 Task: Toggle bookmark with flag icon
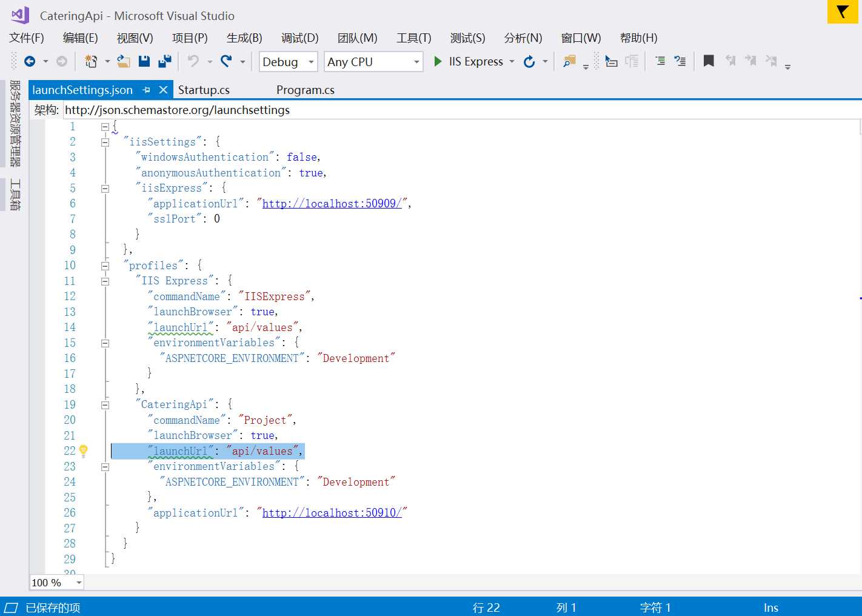pos(709,61)
